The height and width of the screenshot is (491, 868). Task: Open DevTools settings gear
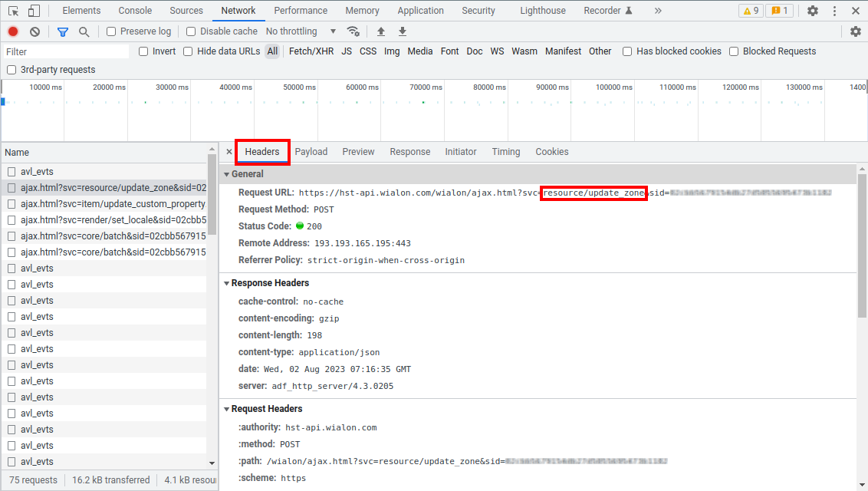click(x=813, y=11)
